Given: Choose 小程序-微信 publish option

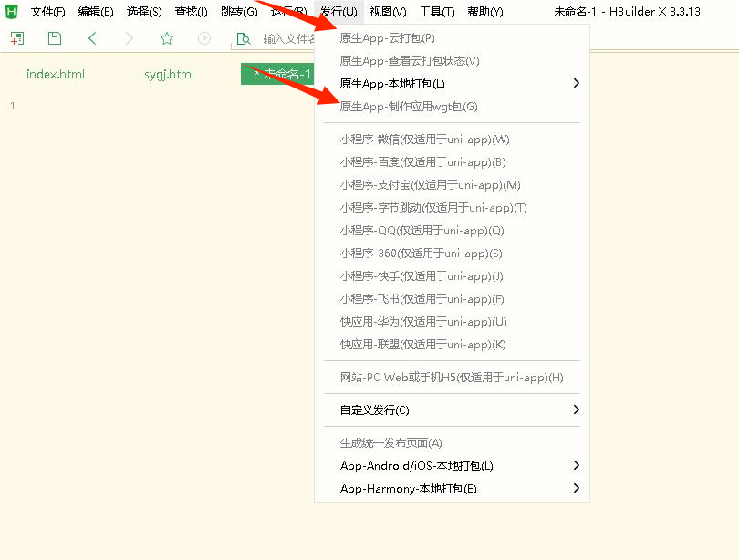Looking at the screenshot, I should tap(424, 140).
